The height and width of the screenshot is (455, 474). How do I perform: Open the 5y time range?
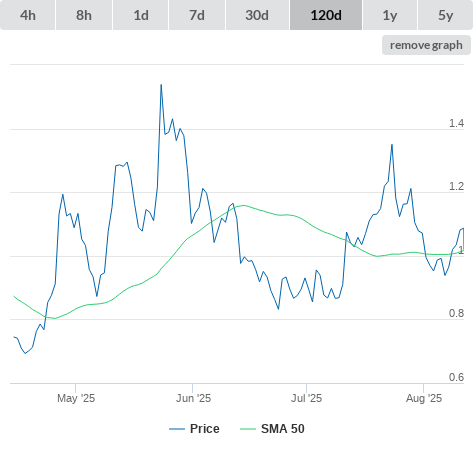tap(446, 15)
